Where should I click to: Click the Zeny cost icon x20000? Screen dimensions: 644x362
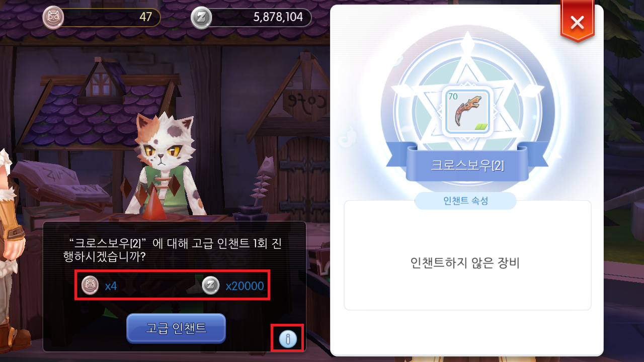(x=211, y=286)
